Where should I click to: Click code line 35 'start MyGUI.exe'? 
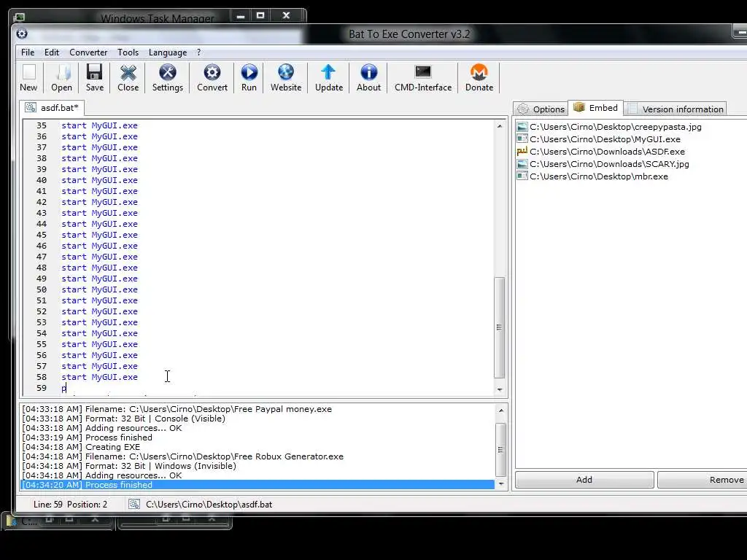pyautogui.click(x=99, y=125)
